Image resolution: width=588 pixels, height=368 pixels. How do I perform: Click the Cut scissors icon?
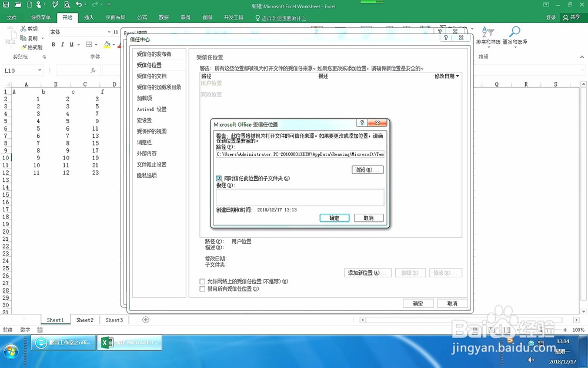tap(24, 28)
